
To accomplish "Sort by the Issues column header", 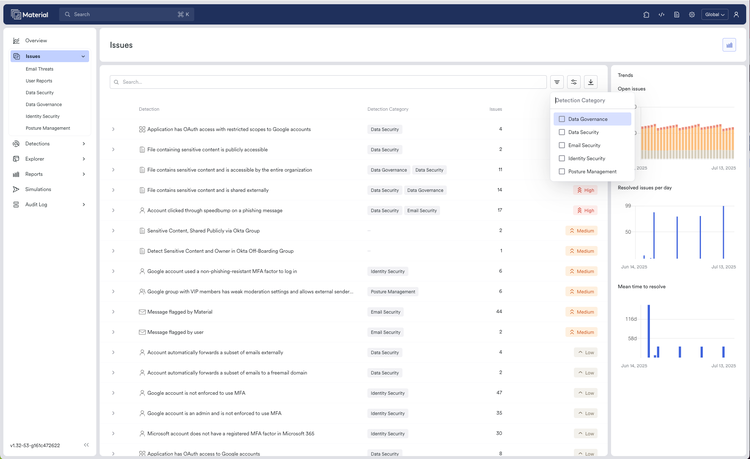I will point(496,109).
